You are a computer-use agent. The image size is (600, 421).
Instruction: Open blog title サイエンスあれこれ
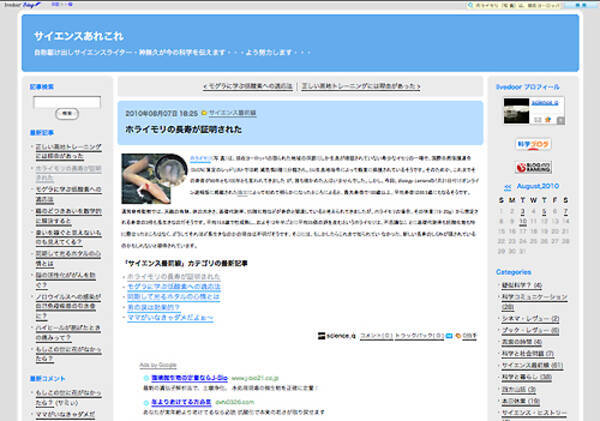pos(79,36)
